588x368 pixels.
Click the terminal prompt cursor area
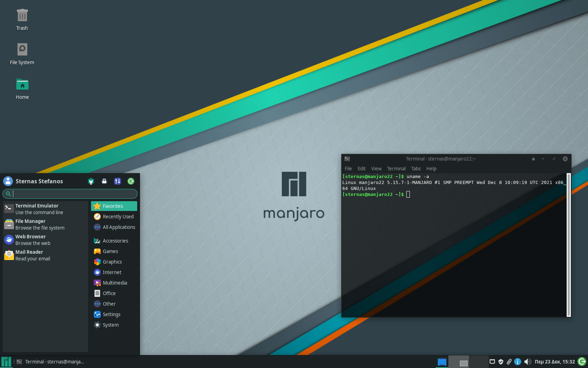[408, 194]
